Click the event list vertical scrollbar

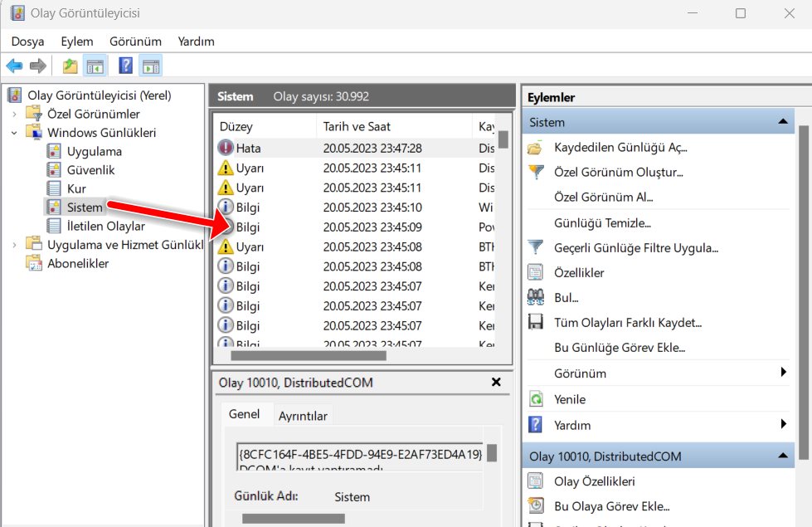tap(503, 139)
